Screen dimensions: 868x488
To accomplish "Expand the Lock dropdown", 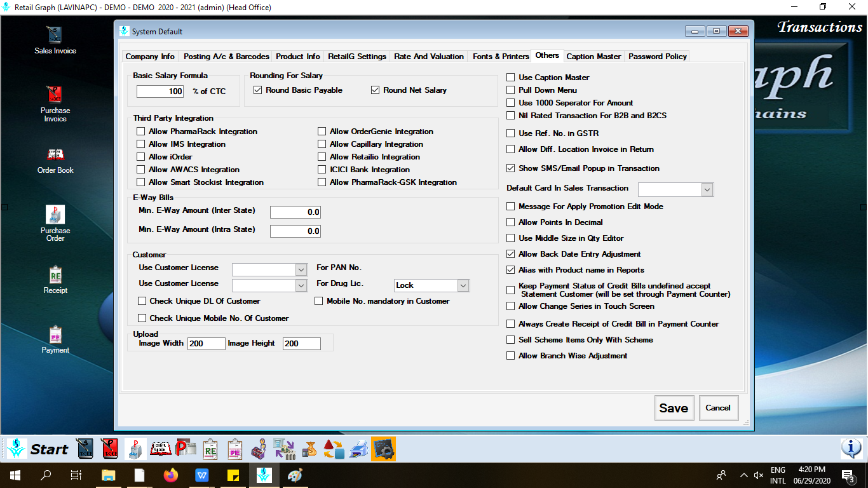I will pos(463,286).
